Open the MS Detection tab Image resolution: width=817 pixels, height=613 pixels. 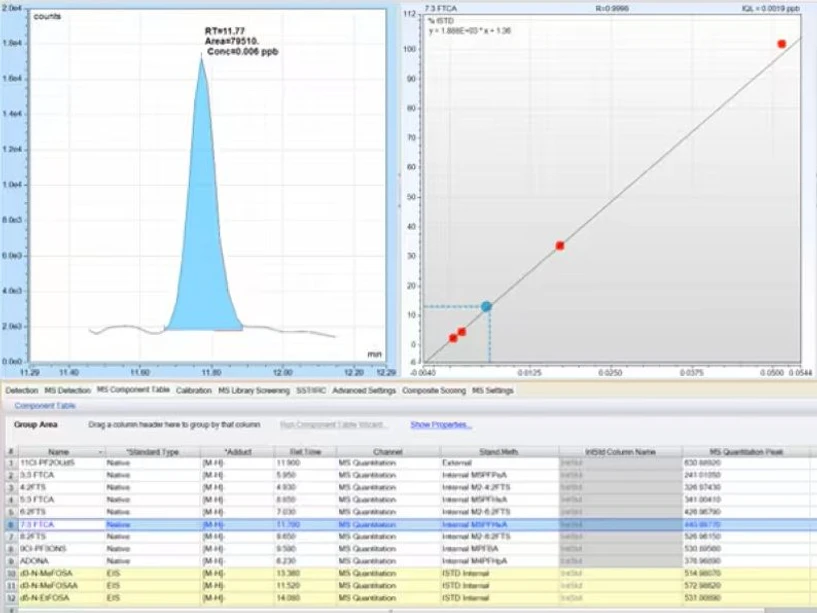pos(68,390)
